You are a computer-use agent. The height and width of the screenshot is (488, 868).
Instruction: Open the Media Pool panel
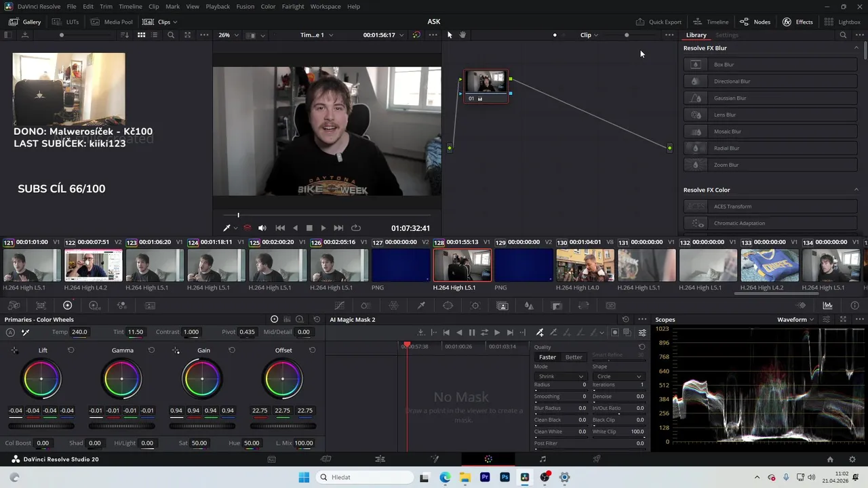point(112,22)
